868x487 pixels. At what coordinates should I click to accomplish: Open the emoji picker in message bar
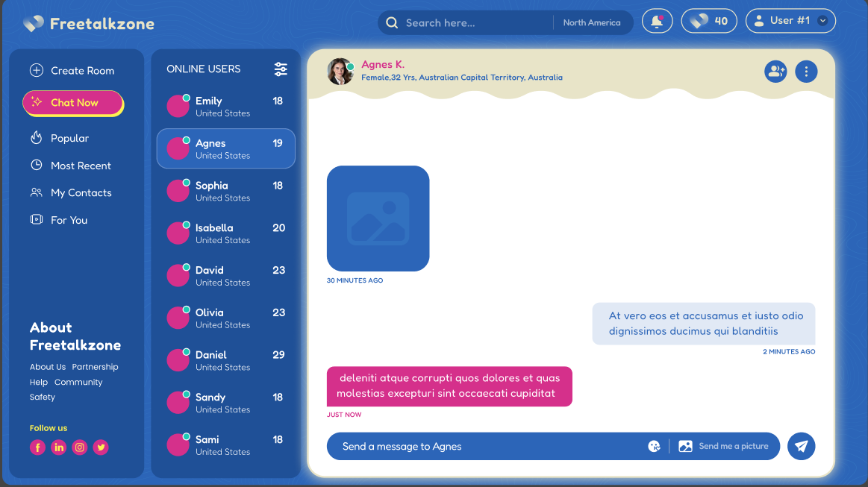pyautogui.click(x=655, y=447)
